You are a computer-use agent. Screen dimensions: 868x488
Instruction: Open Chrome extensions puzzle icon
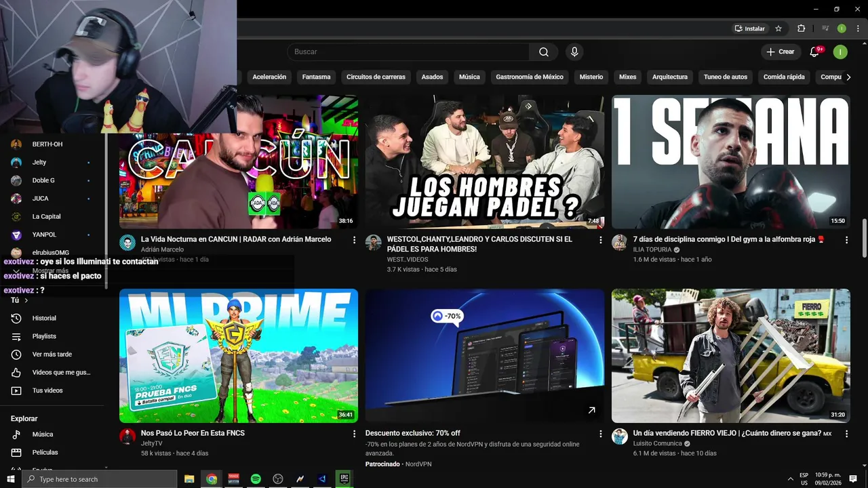click(x=801, y=28)
